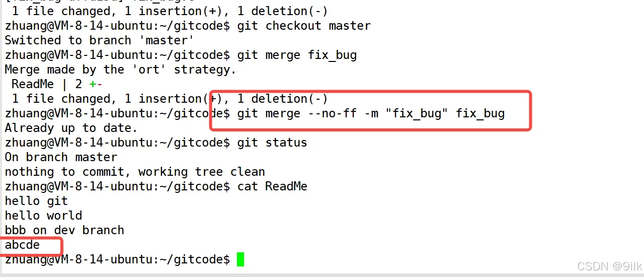Click the 'git merge --no-ff' command line
Viewport: 644px width, 277px height.
371,113
